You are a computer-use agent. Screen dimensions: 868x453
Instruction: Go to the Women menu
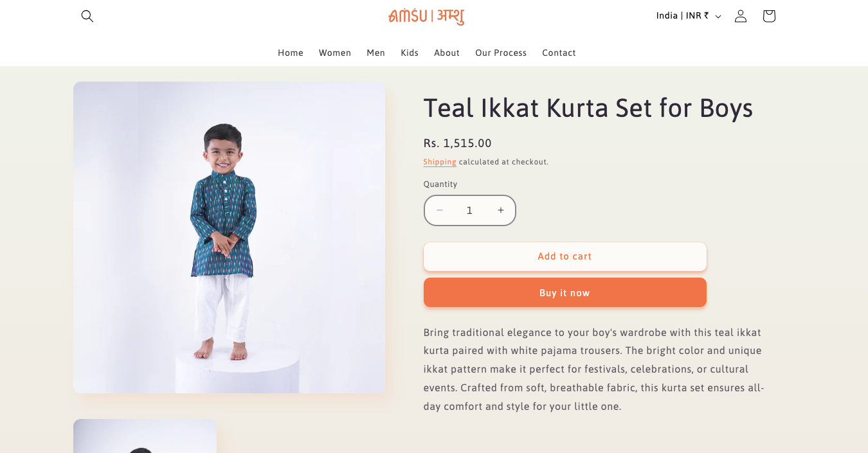point(335,53)
